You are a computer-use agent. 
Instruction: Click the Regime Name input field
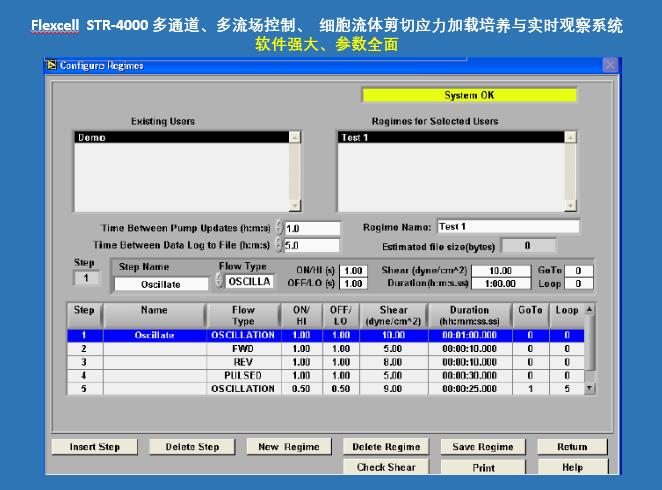[507, 227]
